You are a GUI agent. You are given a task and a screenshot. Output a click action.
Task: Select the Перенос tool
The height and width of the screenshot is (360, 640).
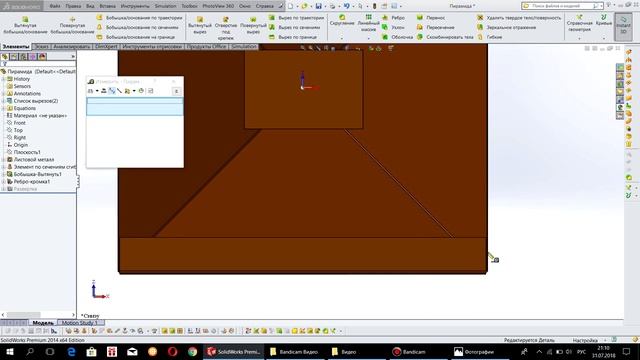431,18
